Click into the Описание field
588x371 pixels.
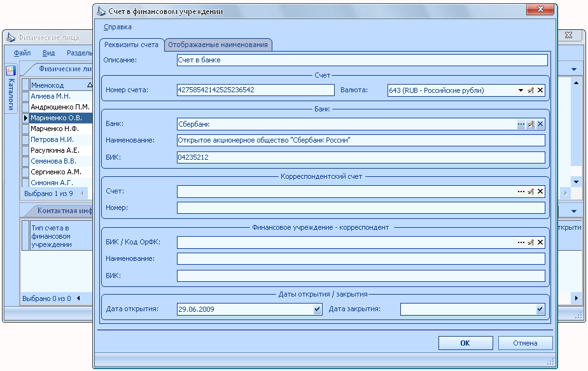tap(362, 60)
